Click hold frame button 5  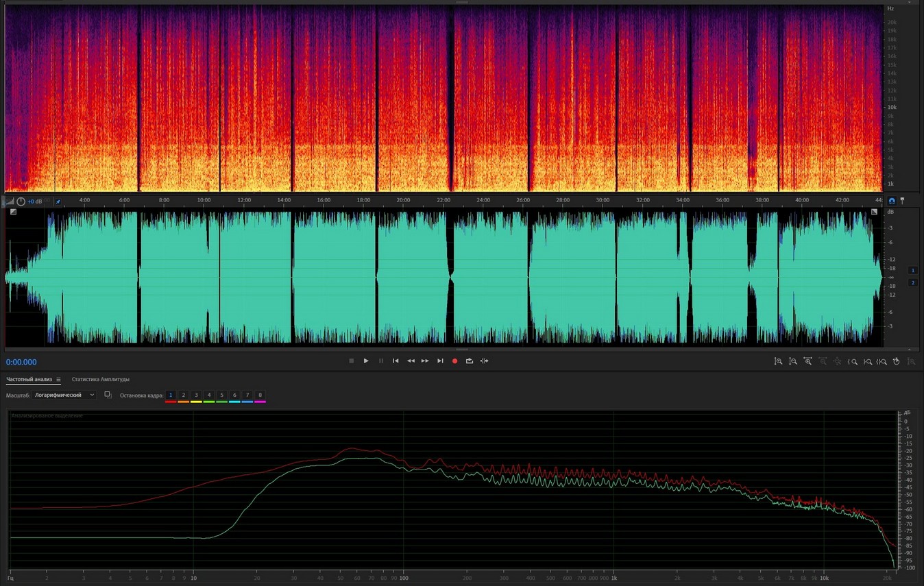point(221,395)
